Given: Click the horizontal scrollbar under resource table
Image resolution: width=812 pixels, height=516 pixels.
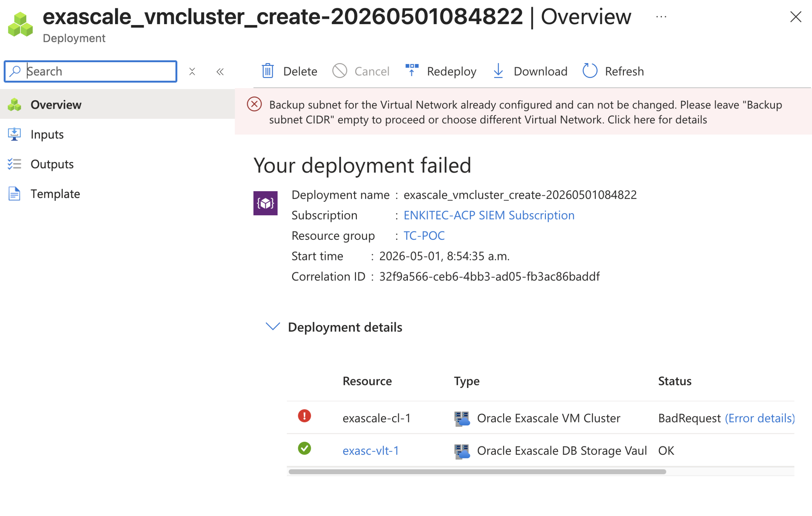Looking at the screenshot, I should (477, 472).
